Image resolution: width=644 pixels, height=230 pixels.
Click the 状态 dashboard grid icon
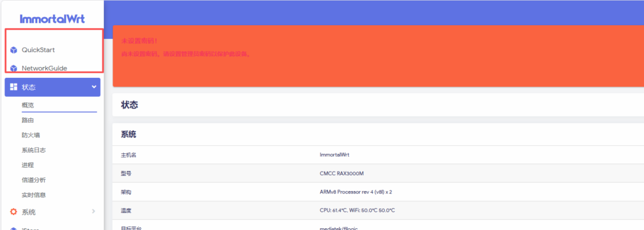pyautogui.click(x=14, y=87)
